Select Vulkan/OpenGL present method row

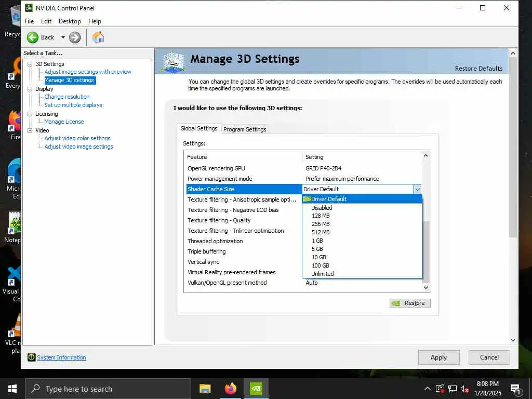click(303, 283)
